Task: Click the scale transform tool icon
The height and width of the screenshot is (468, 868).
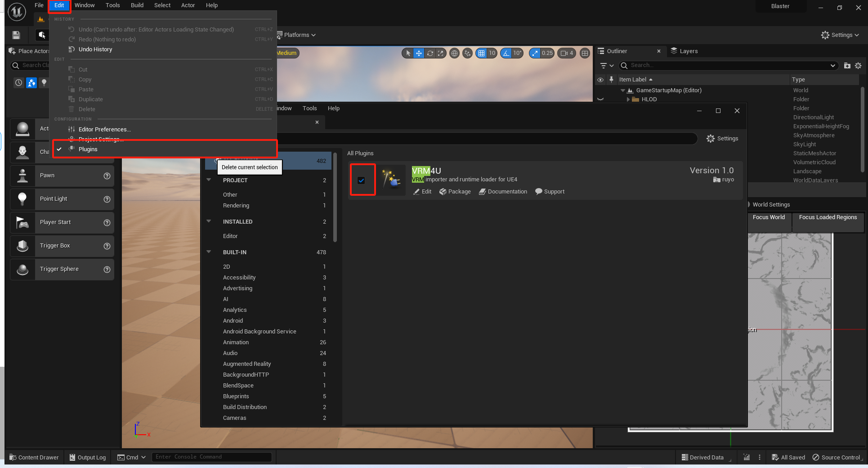Action: pos(441,53)
